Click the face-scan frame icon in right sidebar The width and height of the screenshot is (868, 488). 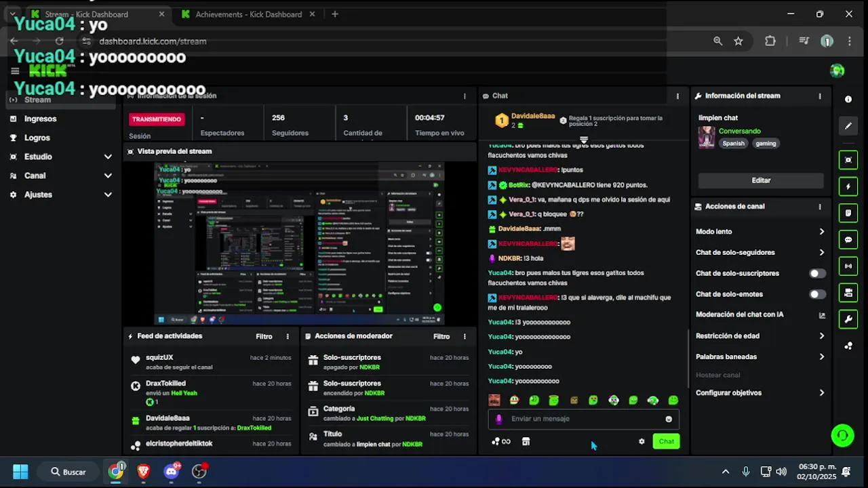coord(848,160)
